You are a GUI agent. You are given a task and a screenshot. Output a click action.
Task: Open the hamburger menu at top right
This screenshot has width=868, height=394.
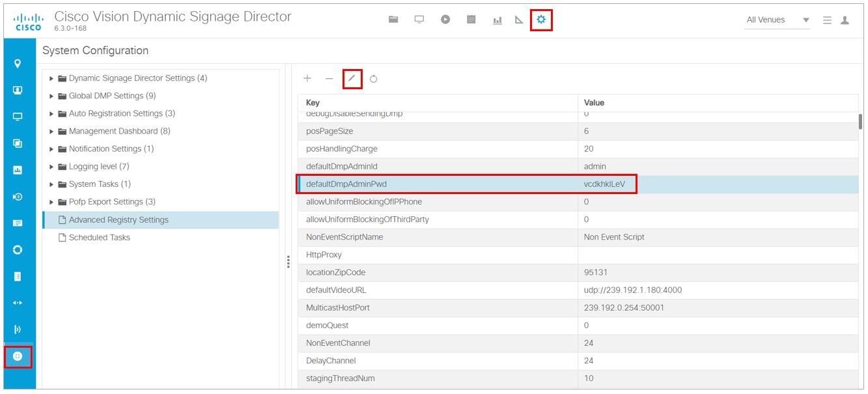827,20
